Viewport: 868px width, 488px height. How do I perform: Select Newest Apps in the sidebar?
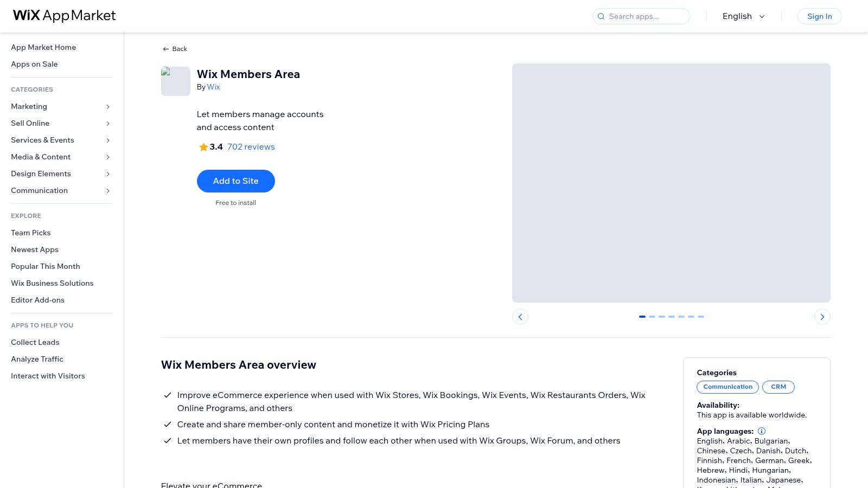[34, 249]
